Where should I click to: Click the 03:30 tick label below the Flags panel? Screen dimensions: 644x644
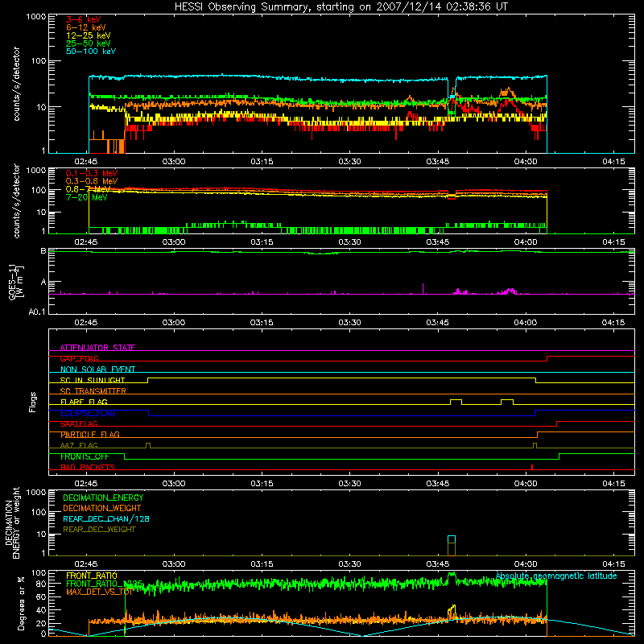pos(349,484)
